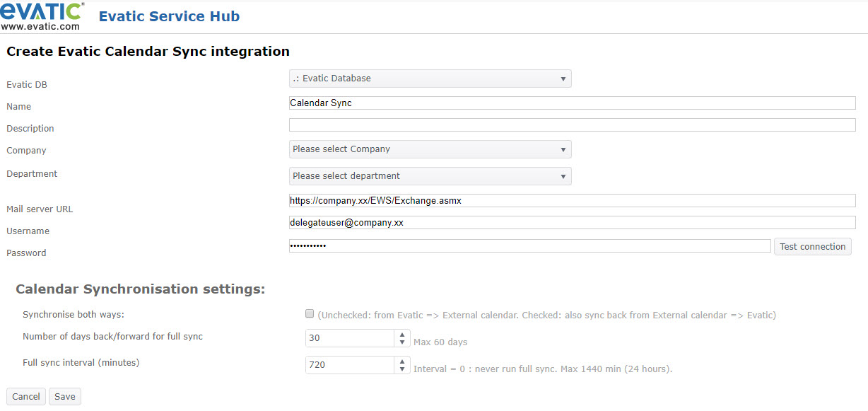The height and width of the screenshot is (411, 868).
Task: Open the Evatic DB dropdown
Action: pyautogui.click(x=430, y=79)
